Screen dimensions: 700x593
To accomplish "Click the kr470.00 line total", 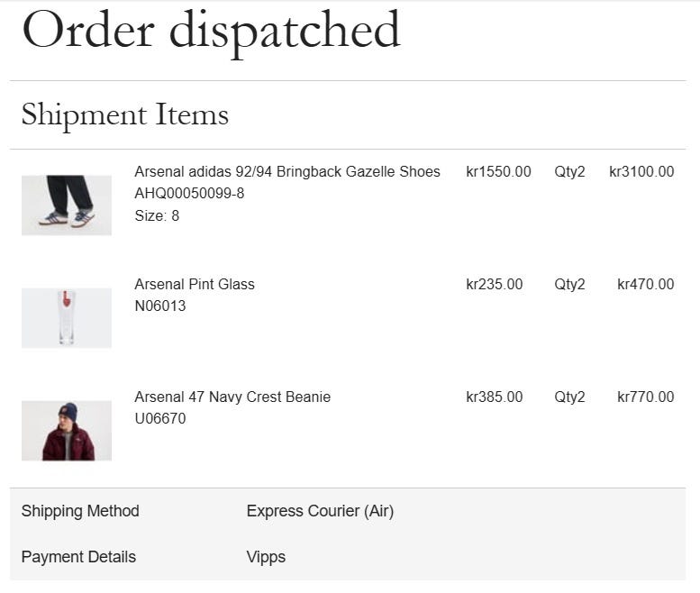I will point(645,284).
